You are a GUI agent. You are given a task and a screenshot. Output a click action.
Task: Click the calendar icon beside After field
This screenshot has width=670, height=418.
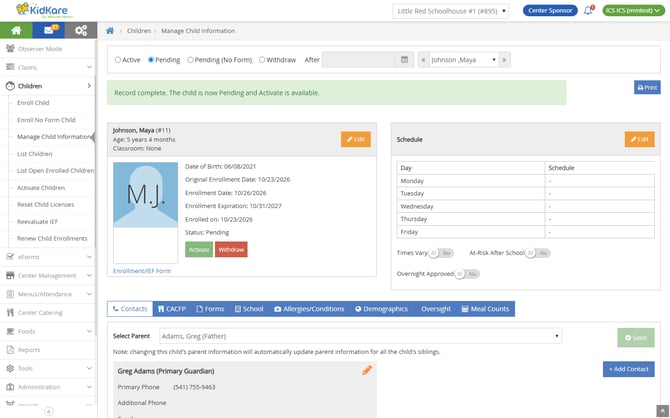point(404,60)
